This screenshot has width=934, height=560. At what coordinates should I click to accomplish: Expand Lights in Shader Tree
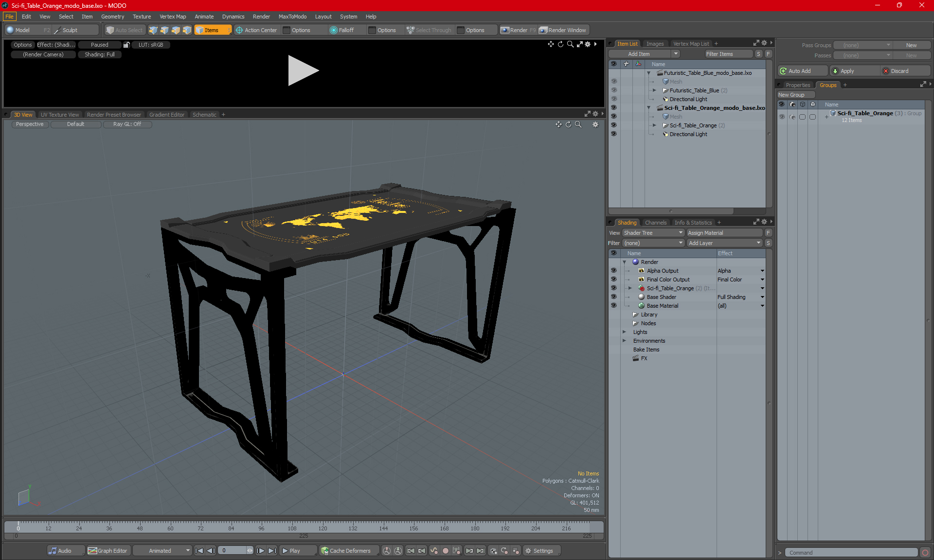[625, 332]
